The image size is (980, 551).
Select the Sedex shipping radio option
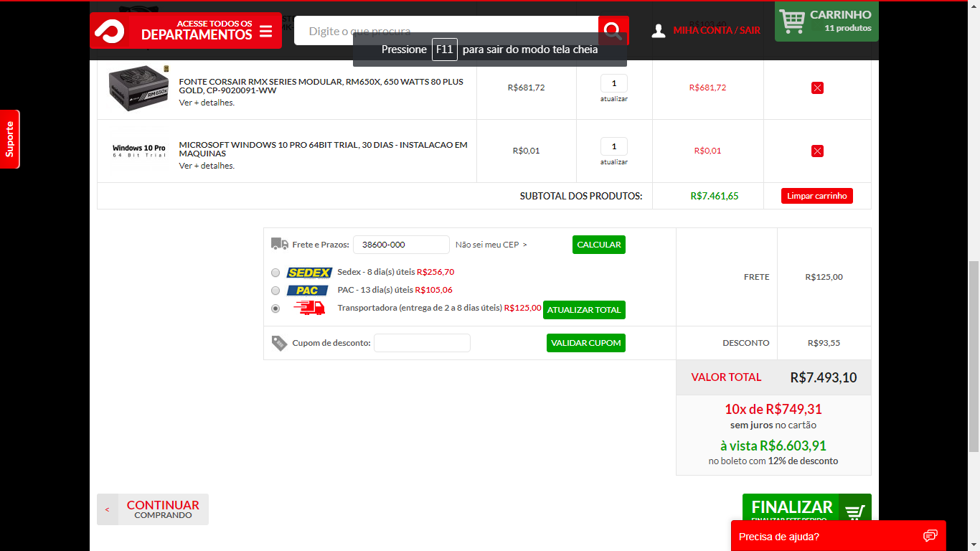click(275, 273)
